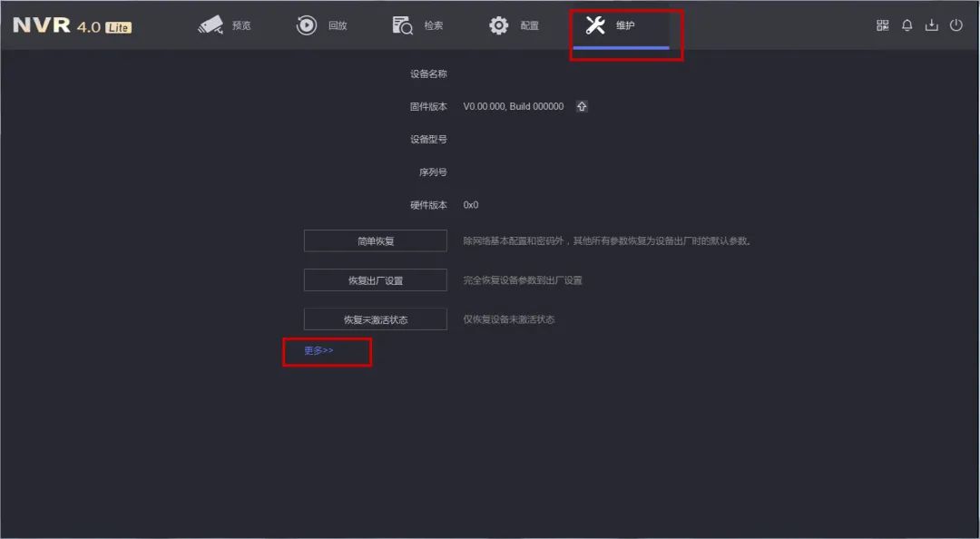Switch to the 回放 tab label
The height and width of the screenshot is (539, 980).
[x=338, y=25]
